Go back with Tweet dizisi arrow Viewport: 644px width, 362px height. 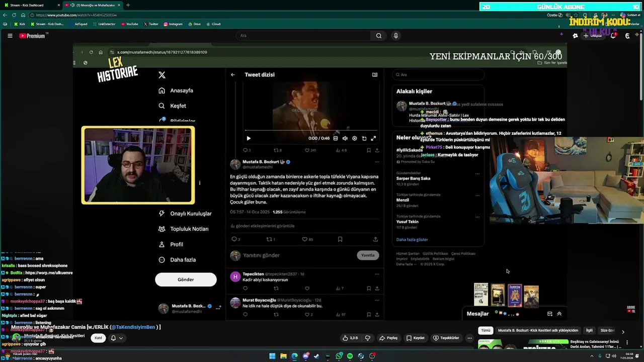pyautogui.click(x=233, y=75)
